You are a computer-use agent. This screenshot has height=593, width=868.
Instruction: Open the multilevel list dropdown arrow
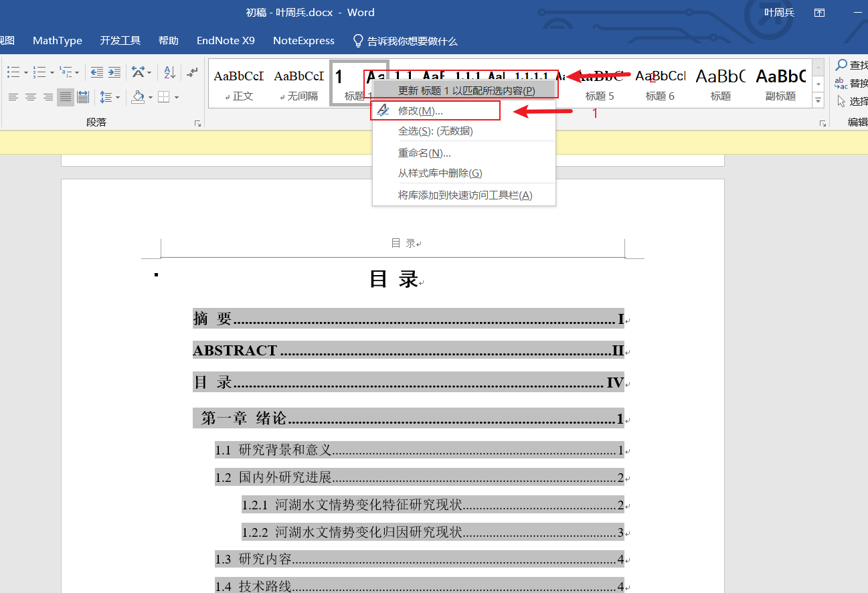[77, 72]
